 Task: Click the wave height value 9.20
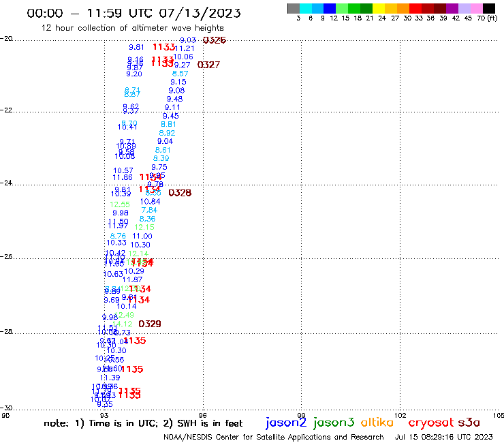134,74
